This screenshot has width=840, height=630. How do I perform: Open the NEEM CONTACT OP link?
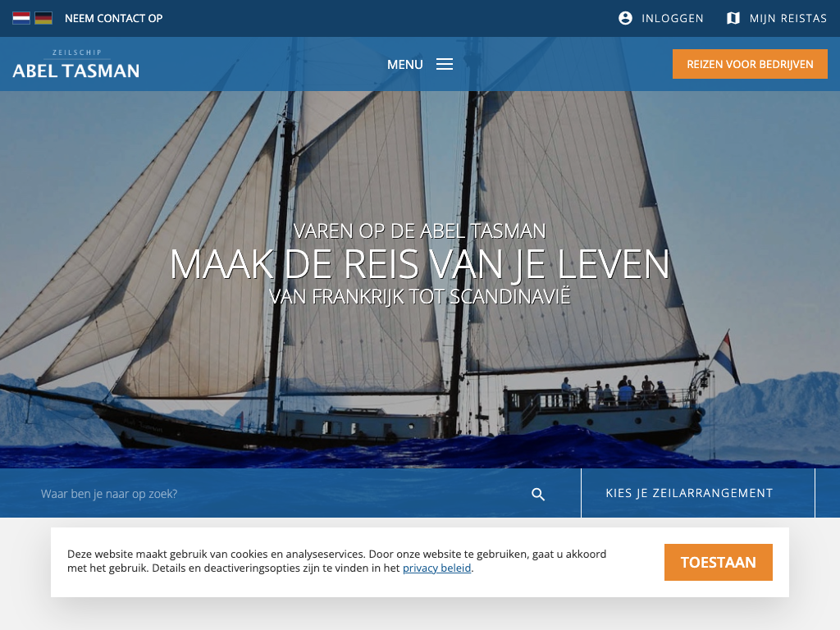click(113, 18)
